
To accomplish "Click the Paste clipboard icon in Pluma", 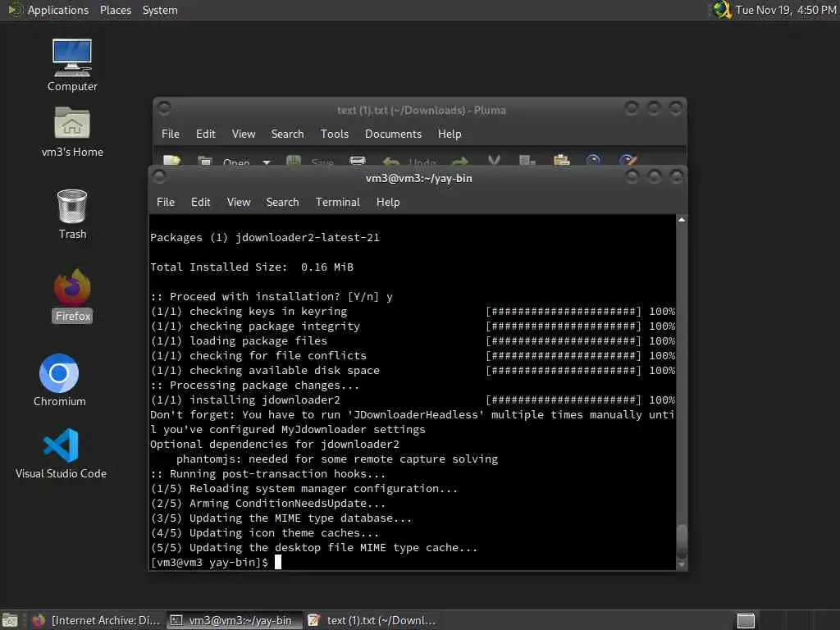I will pos(561,160).
